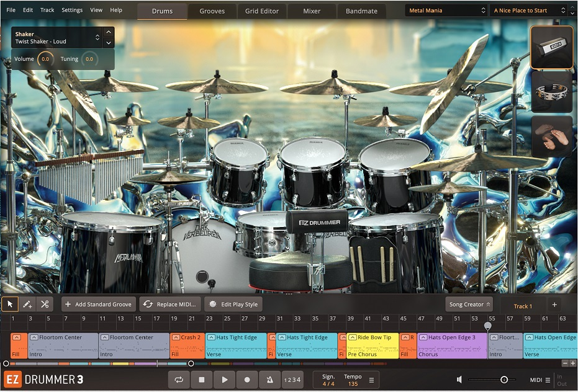
Task: Click the hand percussion thumbnail on the right panel
Action: [551, 136]
